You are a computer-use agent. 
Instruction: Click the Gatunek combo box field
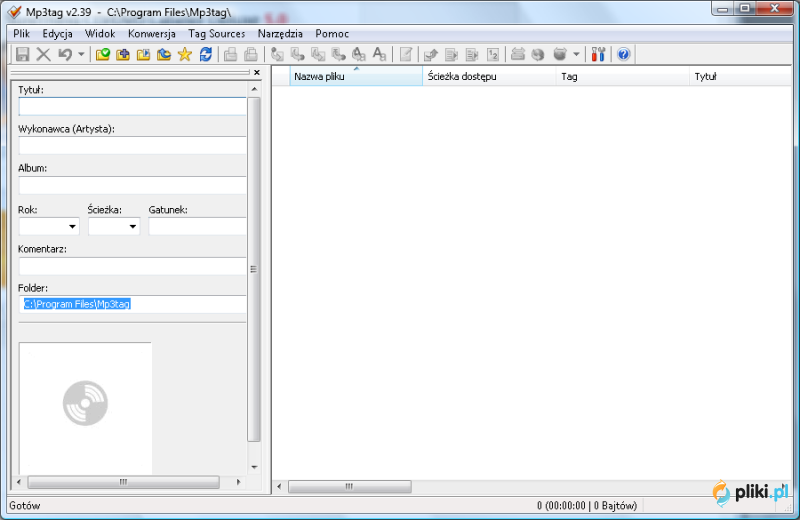pyautogui.click(x=197, y=227)
